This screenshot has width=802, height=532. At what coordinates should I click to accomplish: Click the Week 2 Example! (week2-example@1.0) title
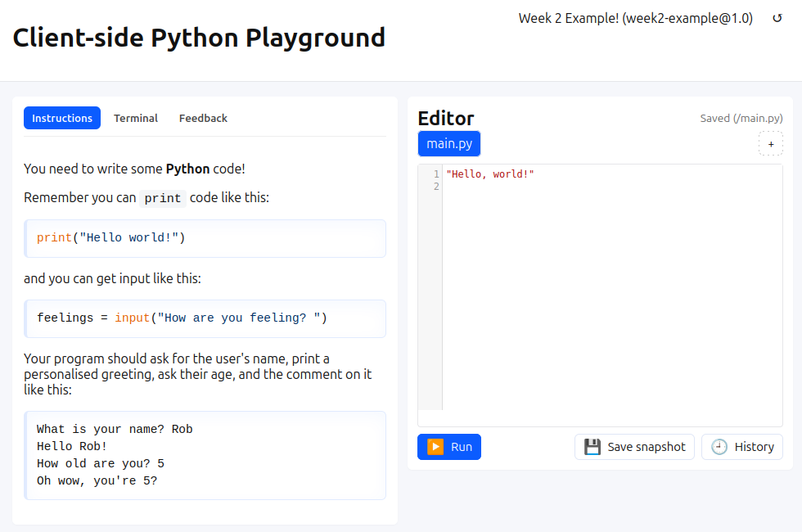point(635,18)
